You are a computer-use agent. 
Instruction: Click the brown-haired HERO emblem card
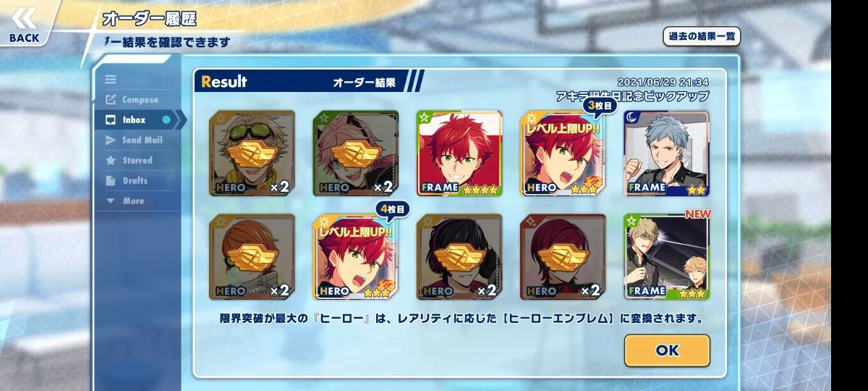(x=252, y=257)
